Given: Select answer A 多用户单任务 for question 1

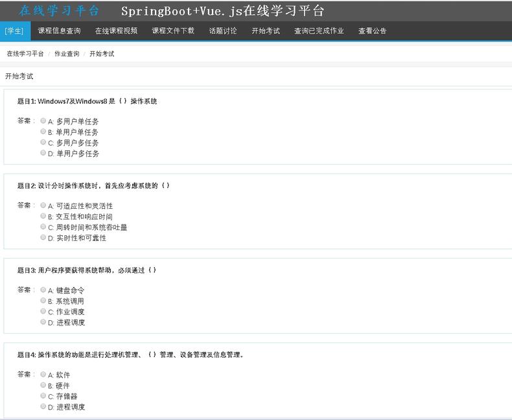Looking at the screenshot, I should tap(43, 121).
